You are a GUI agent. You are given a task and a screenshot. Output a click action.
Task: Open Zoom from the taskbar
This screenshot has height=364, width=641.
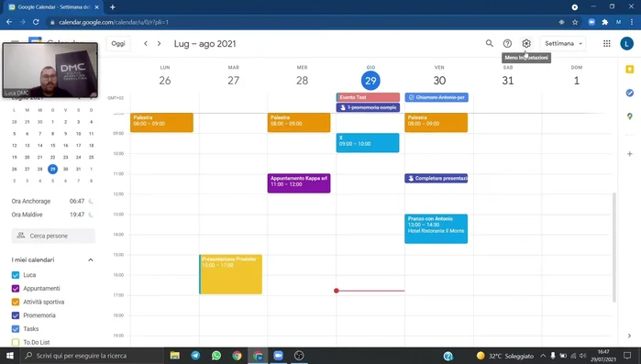(278, 356)
